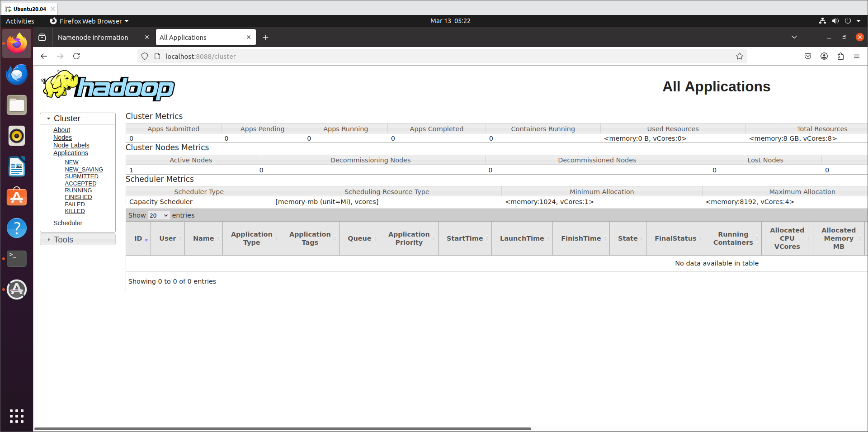868x432 pixels.
Task: Open the Scheduler page from the sidebar
Action: 68,223
